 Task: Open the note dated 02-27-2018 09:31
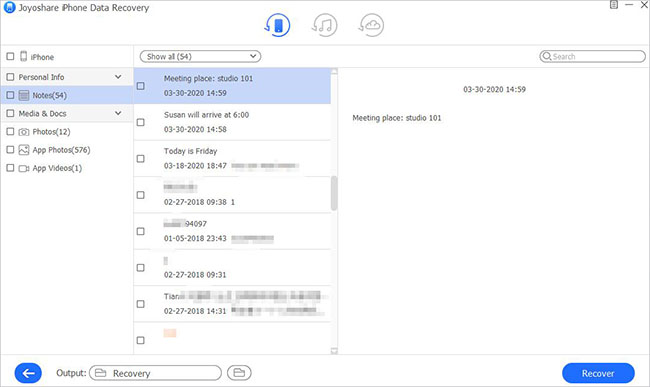232,268
